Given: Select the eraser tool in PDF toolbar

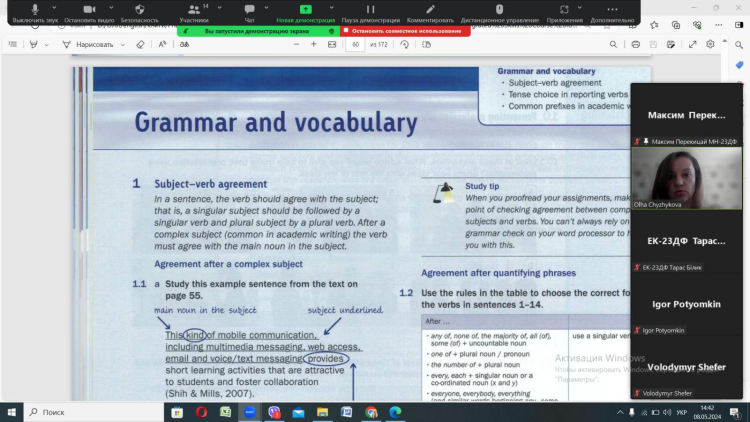Looking at the screenshot, I should [140, 44].
